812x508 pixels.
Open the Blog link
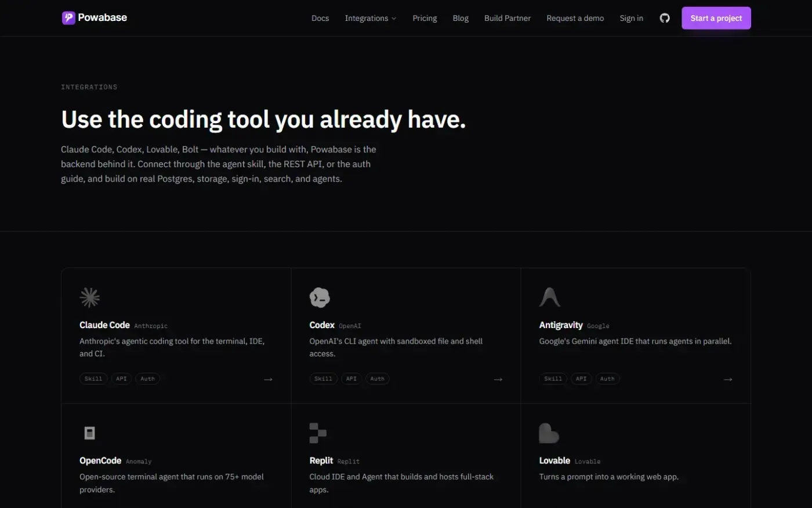[461, 18]
